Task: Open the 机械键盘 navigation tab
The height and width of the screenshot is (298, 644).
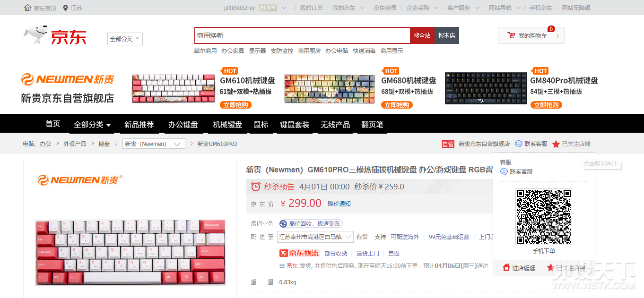Action: (227, 125)
